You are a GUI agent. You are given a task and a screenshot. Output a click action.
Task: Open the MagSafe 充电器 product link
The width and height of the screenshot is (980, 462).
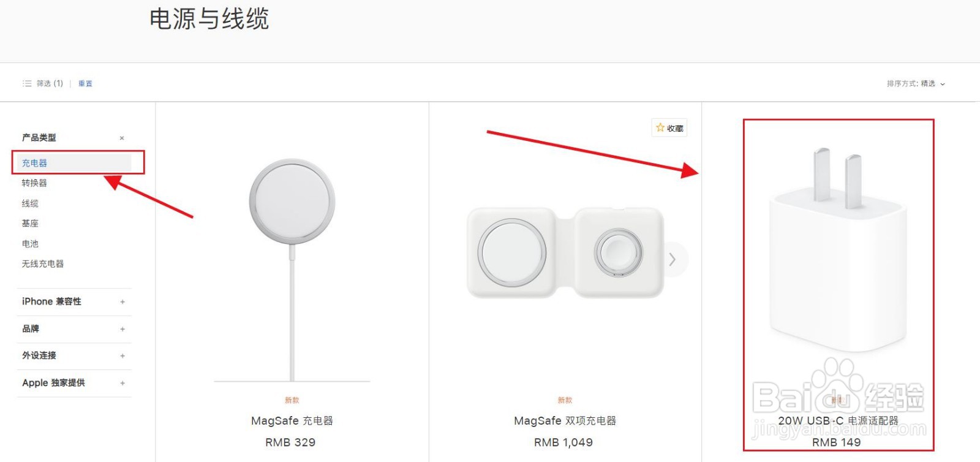[x=292, y=420]
